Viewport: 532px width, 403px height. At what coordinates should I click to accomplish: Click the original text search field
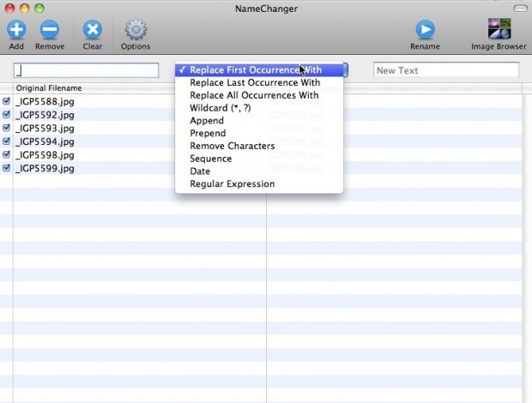pyautogui.click(x=86, y=70)
